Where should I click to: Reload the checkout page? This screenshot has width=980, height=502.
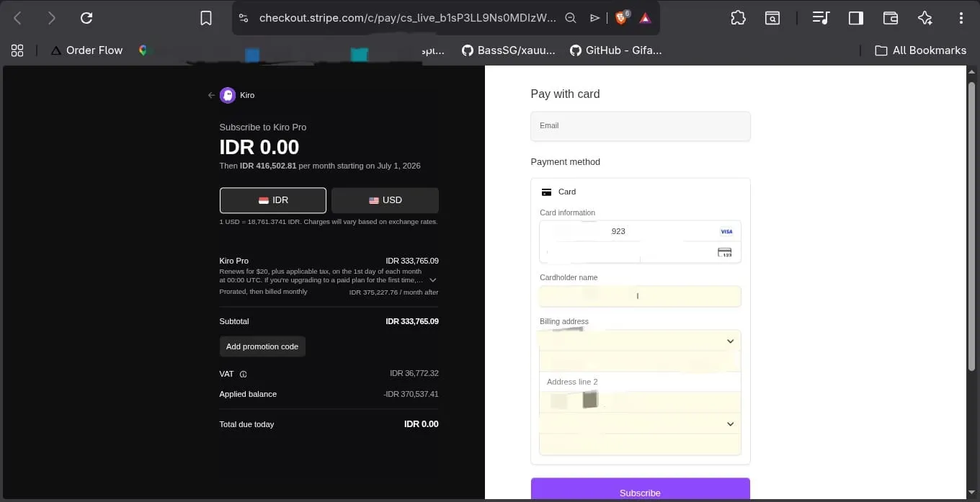click(x=86, y=18)
